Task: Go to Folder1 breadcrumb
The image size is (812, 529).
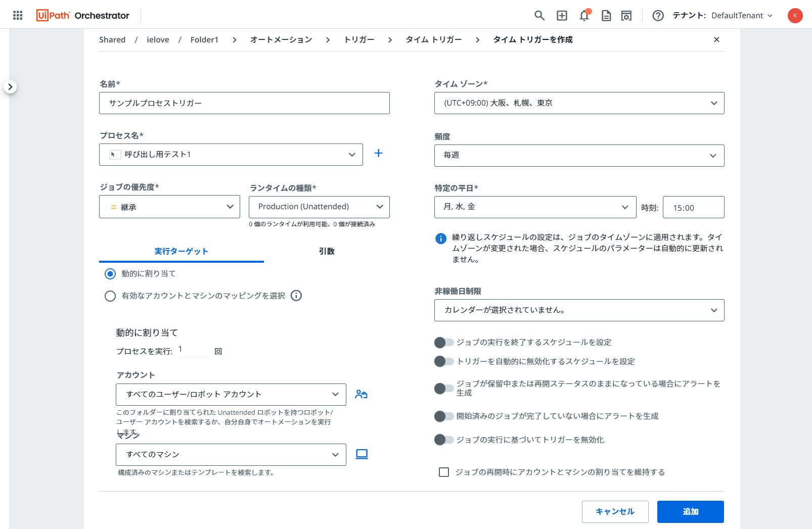Action: [204, 39]
